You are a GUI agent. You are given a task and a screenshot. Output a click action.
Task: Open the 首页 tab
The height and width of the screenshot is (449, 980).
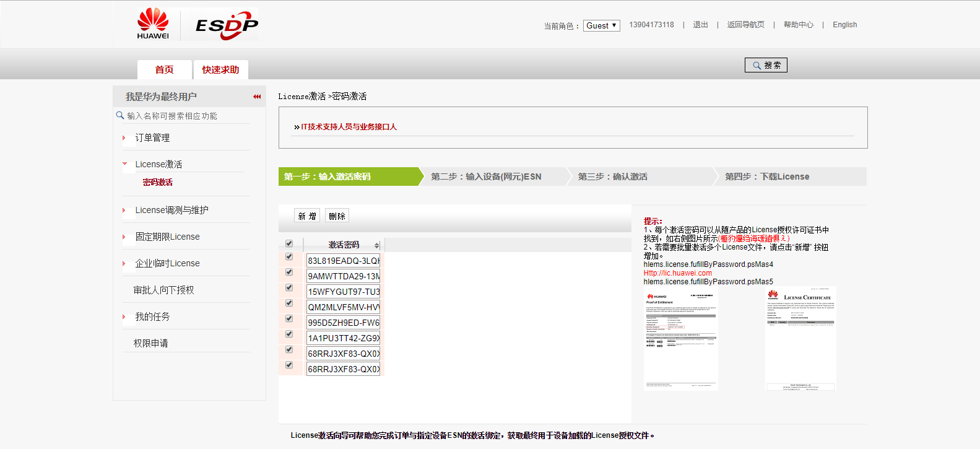pyautogui.click(x=164, y=70)
